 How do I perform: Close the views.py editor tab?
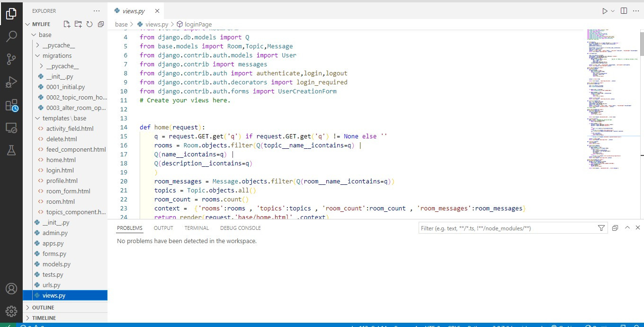tap(157, 11)
